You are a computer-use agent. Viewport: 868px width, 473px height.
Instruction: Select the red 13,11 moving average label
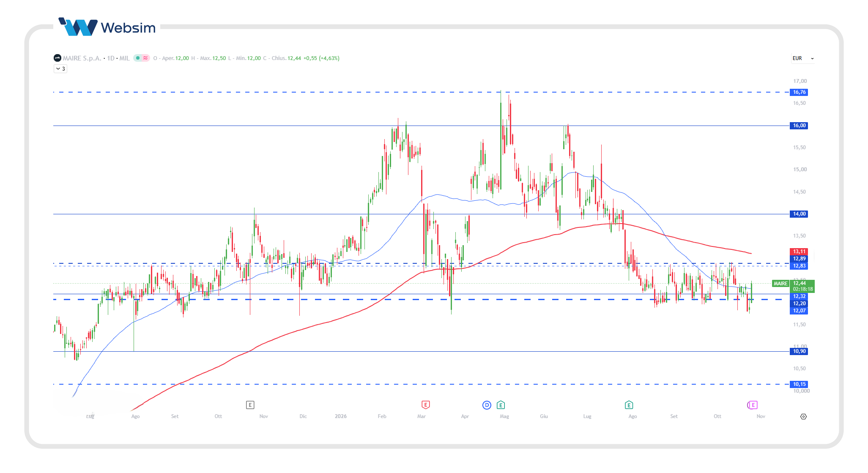799,252
